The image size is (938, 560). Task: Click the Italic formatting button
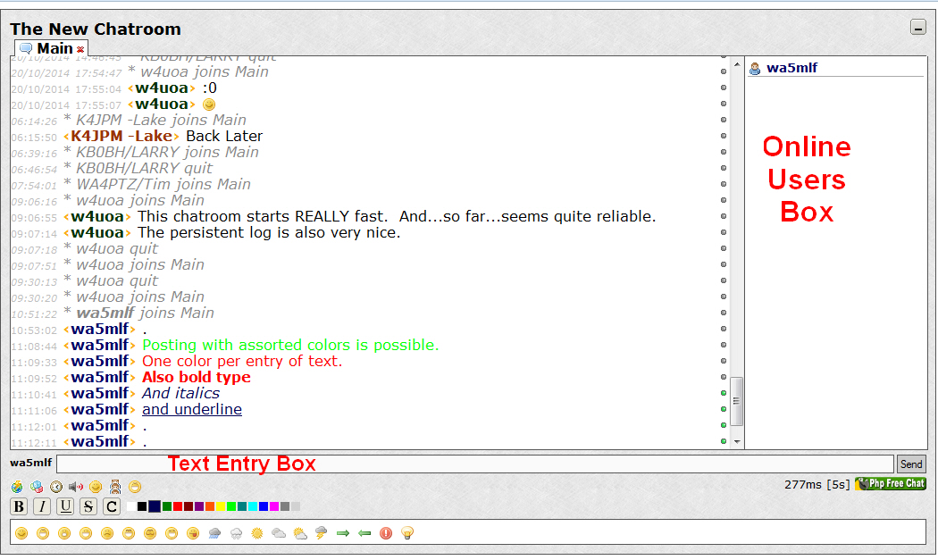pyautogui.click(x=42, y=506)
